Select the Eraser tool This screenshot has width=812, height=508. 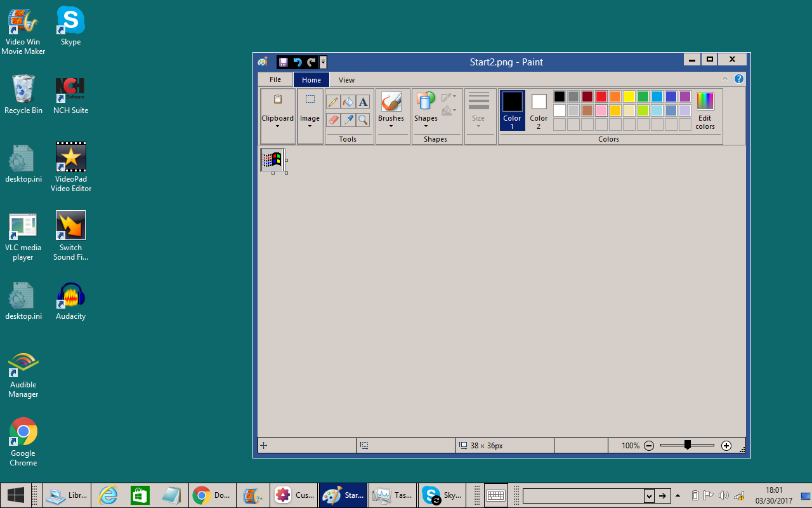(332, 120)
